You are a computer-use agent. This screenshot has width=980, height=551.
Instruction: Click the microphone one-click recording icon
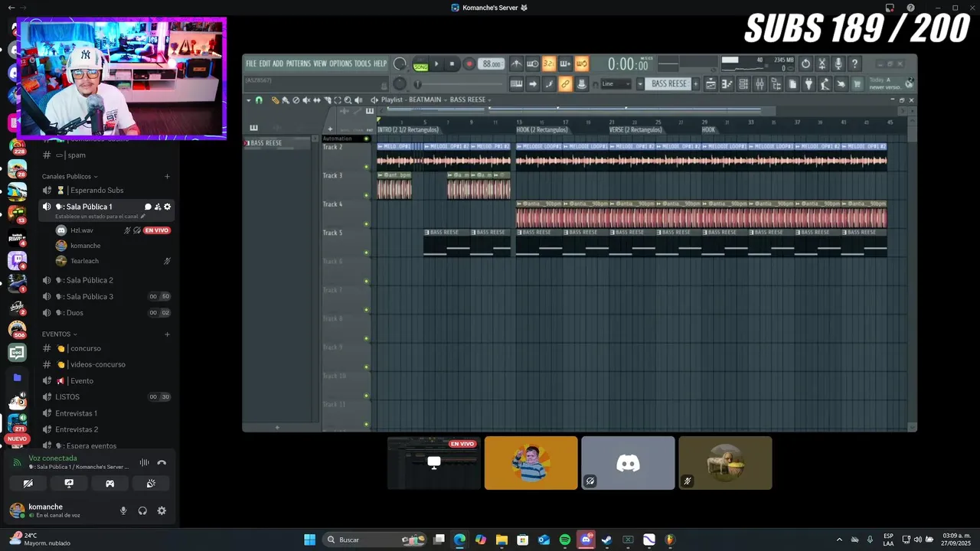838,64
